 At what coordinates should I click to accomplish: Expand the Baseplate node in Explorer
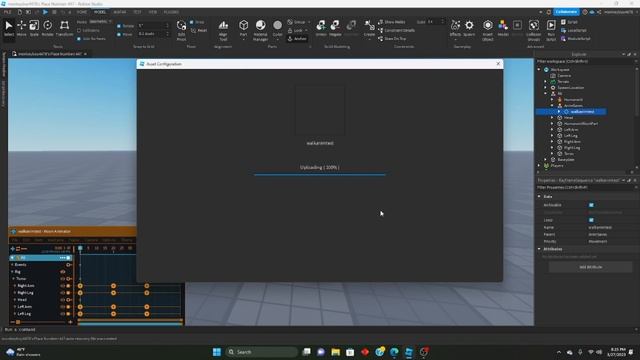[546, 160]
